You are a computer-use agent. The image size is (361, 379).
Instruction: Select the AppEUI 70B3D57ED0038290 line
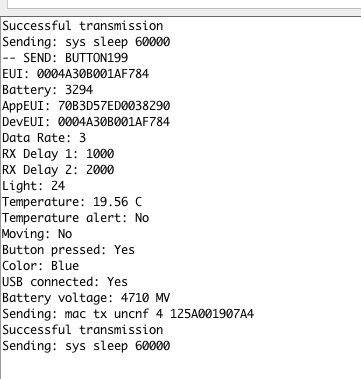point(86,106)
